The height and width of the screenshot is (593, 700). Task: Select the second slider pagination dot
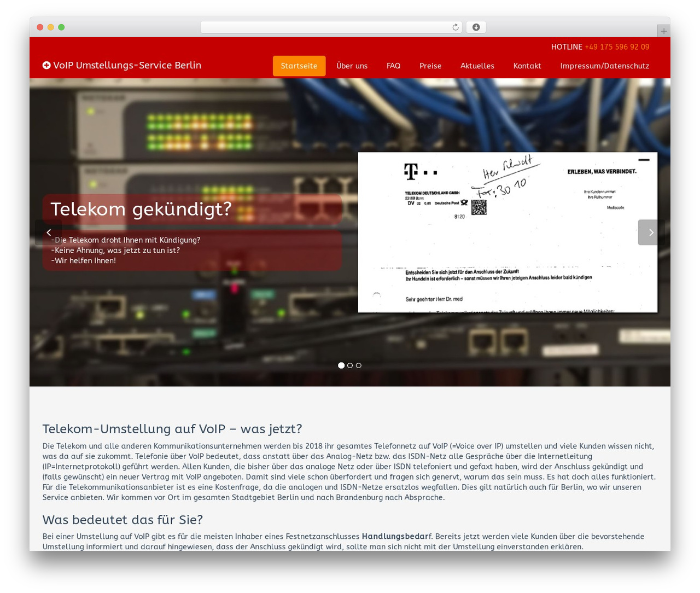pyautogui.click(x=350, y=365)
